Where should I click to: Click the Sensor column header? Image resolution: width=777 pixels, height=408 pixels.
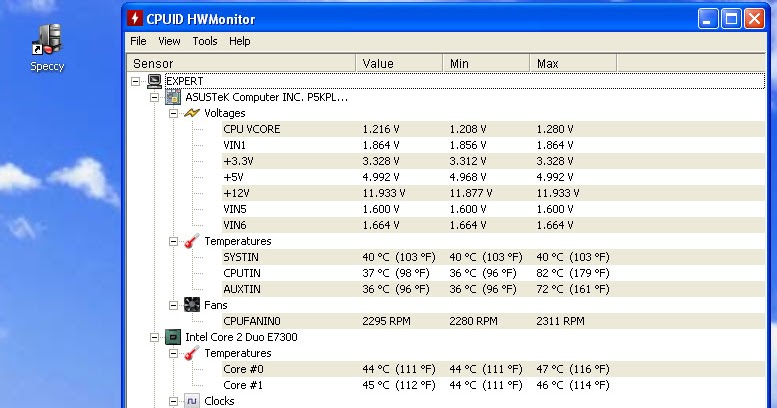click(x=241, y=63)
